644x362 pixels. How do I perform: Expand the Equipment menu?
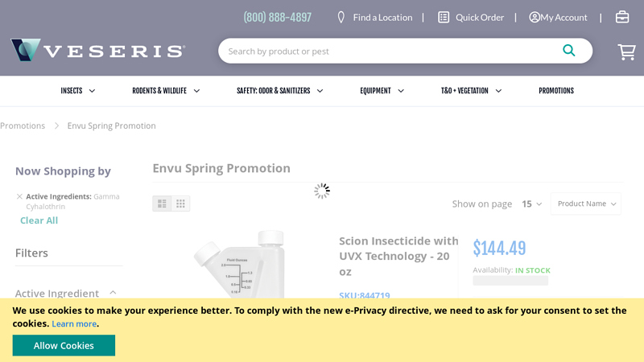382,91
